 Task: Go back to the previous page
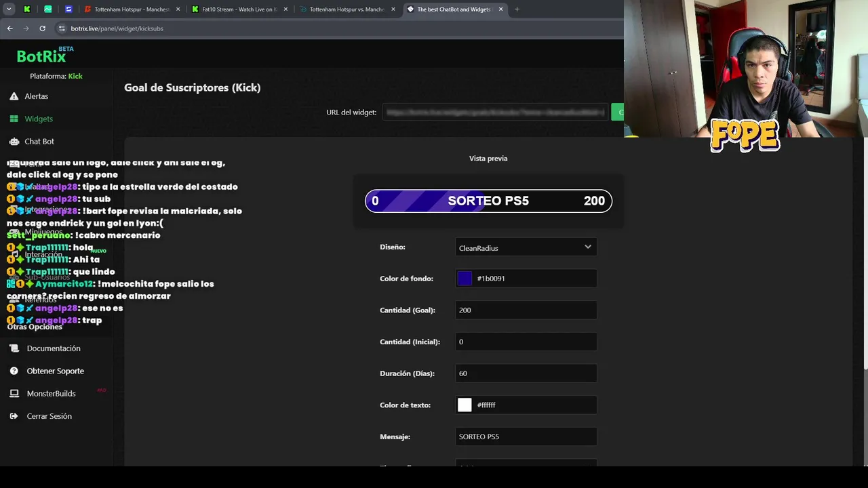[9, 28]
